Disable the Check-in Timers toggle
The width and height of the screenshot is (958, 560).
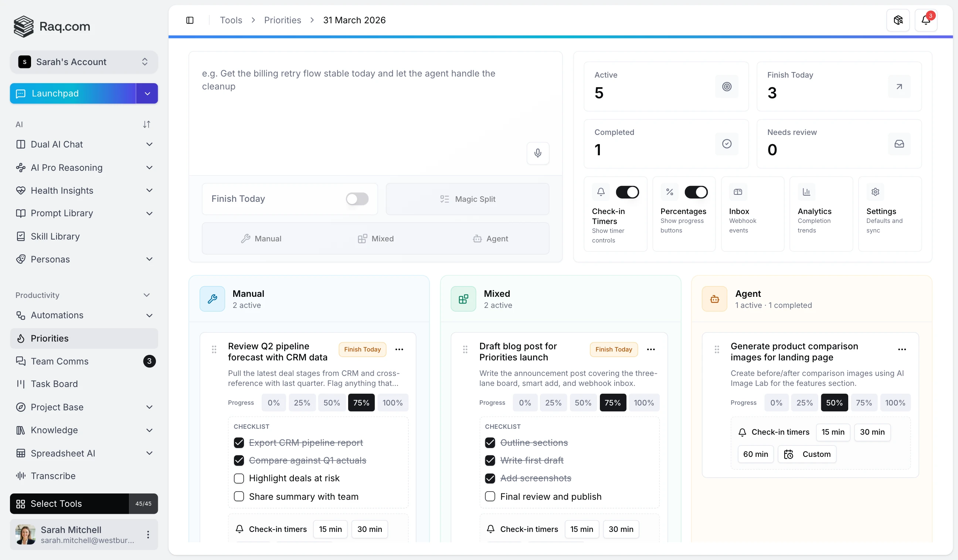pyautogui.click(x=627, y=192)
